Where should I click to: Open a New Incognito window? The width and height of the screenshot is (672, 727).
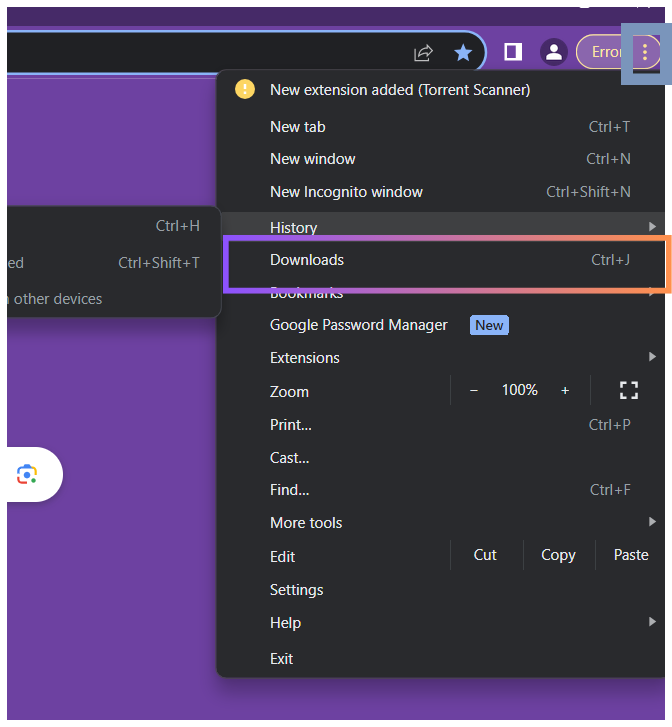coord(441,192)
